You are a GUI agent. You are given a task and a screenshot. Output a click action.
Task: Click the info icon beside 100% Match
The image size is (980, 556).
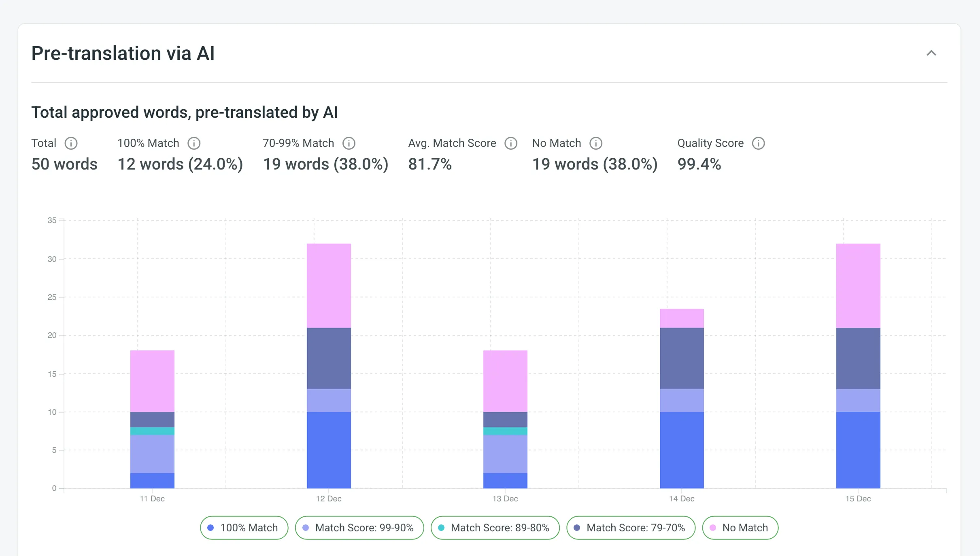[194, 143]
